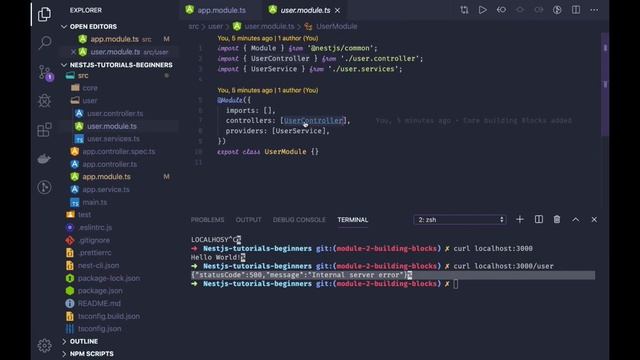Click the 'src' breadcrumb segment
This screenshot has height=360, width=640.
(x=193, y=26)
